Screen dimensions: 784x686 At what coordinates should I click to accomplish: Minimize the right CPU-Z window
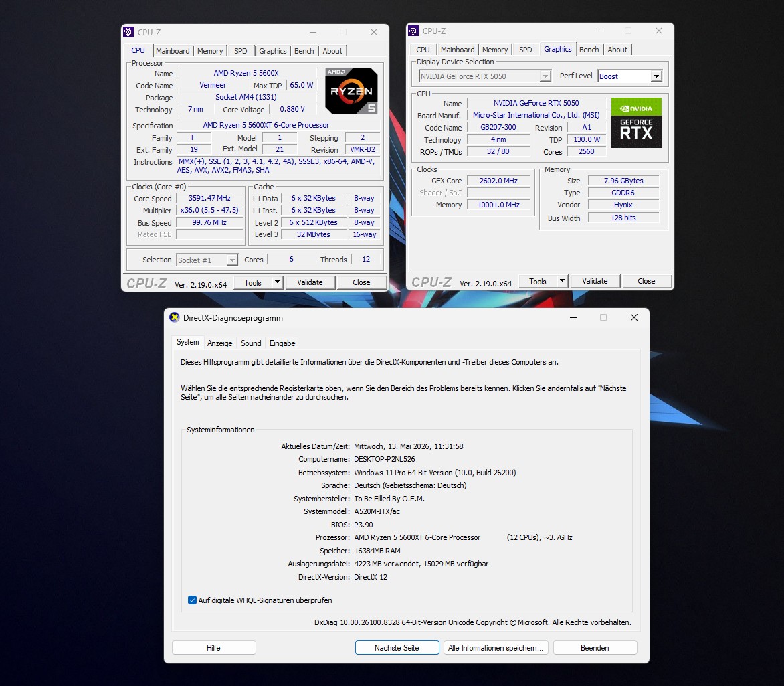(x=598, y=31)
